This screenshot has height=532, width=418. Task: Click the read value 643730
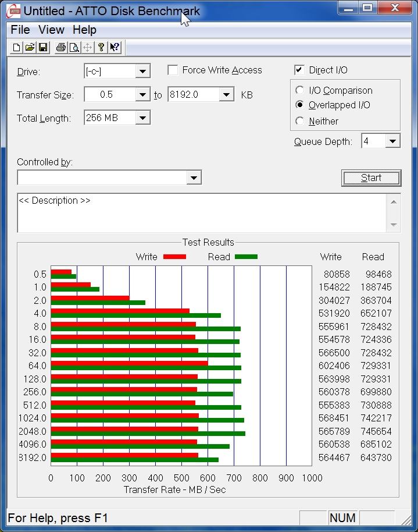376,457
